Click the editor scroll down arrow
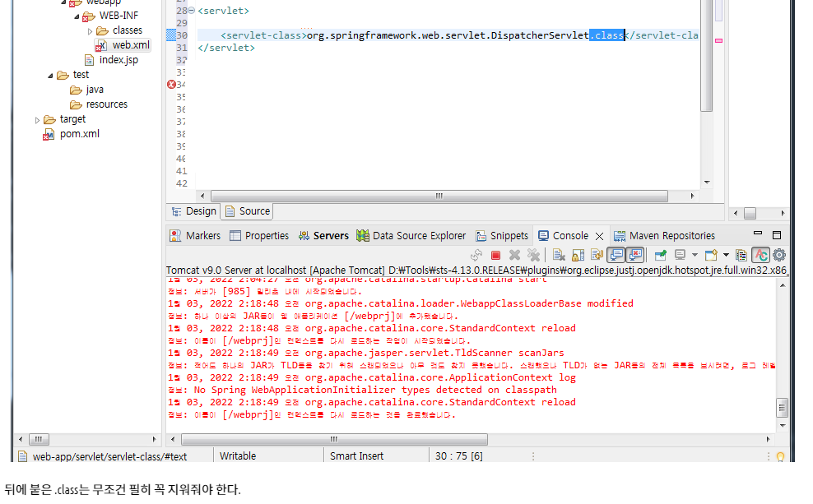813x504 pixels. tap(707, 183)
